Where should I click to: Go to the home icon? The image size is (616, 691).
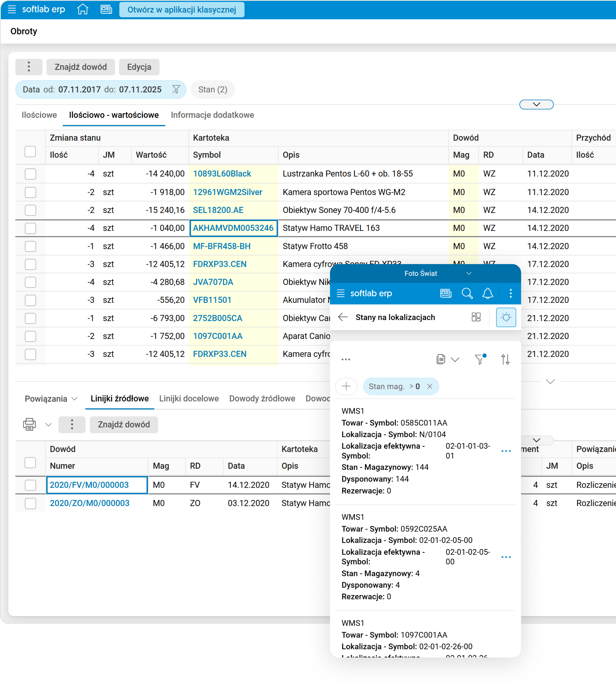pos(82,9)
